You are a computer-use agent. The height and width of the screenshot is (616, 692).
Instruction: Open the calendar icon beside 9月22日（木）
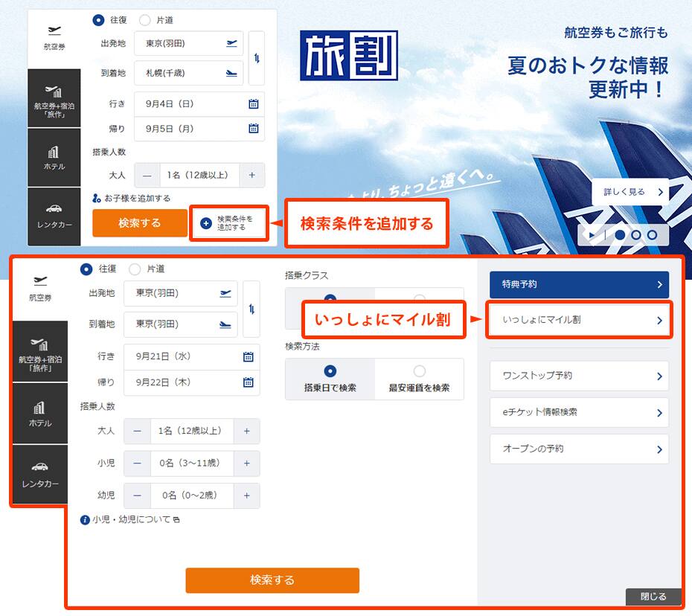[248, 382]
